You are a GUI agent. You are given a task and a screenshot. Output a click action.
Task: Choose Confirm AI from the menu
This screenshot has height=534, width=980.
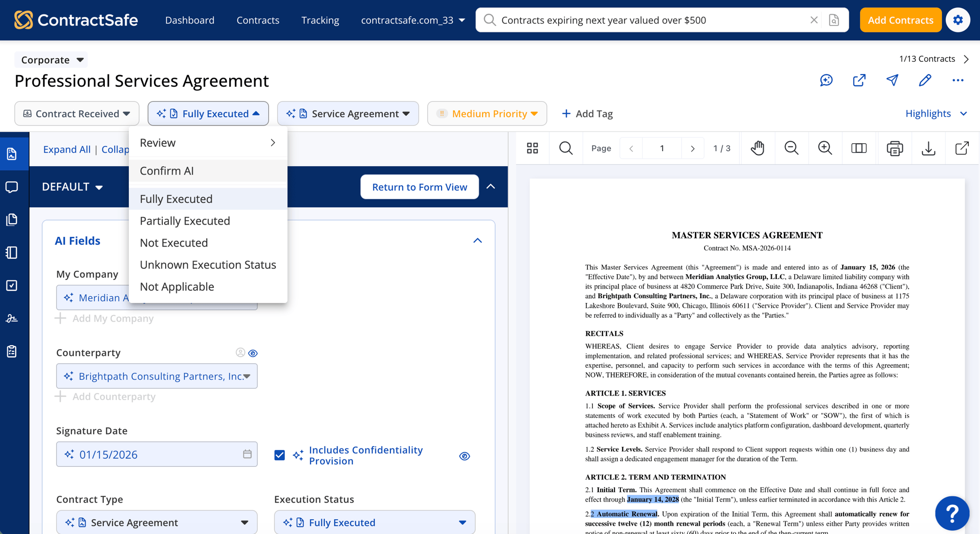[x=208, y=171]
